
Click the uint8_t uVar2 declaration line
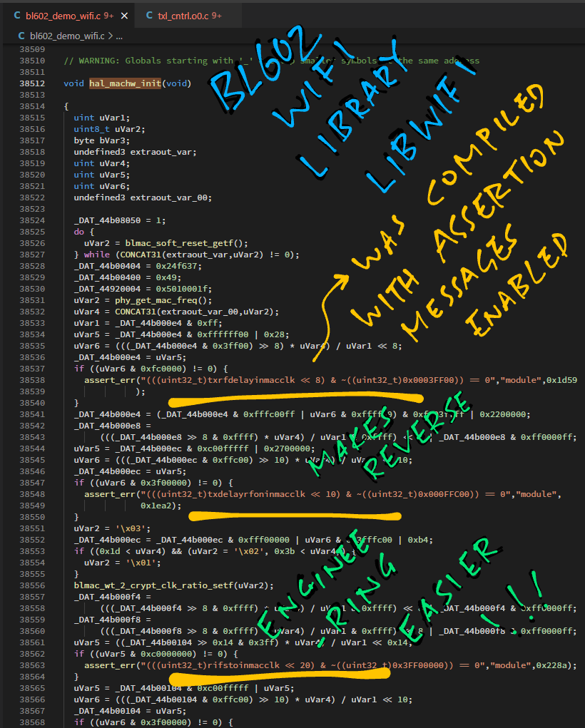(x=99, y=129)
